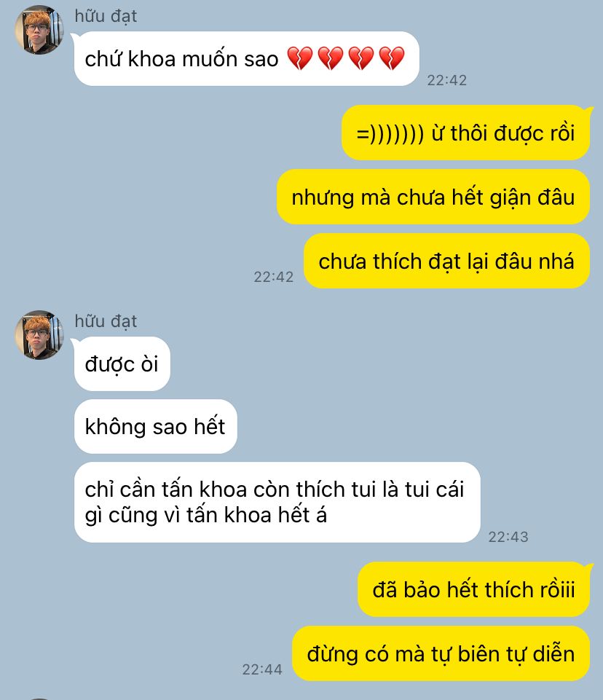Tap sender name above 'được òi' message
The image size is (603, 700).
tap(106, 321)
